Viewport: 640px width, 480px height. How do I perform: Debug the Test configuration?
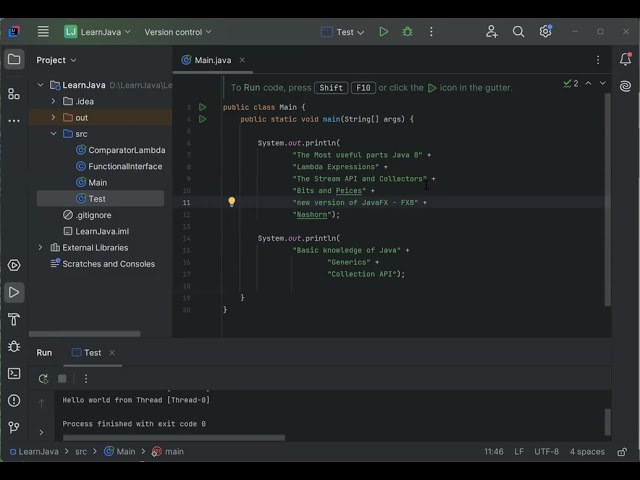(x=407, y=32)
